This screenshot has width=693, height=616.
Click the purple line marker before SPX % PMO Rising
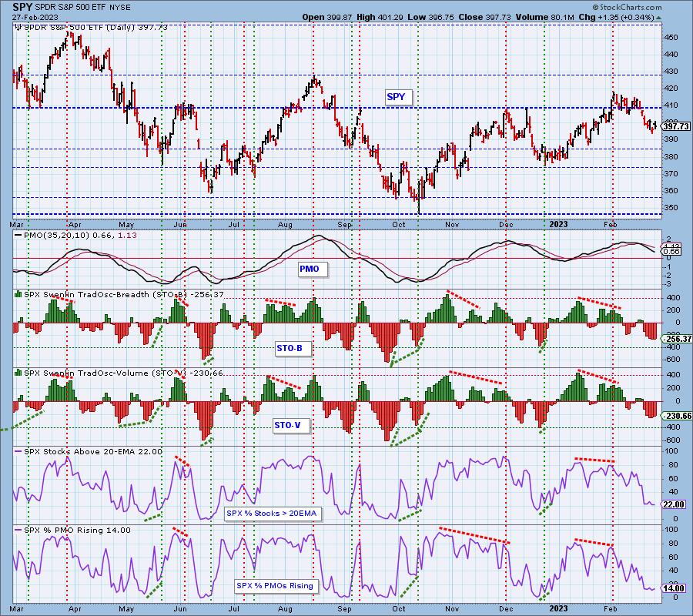point(18,530)
